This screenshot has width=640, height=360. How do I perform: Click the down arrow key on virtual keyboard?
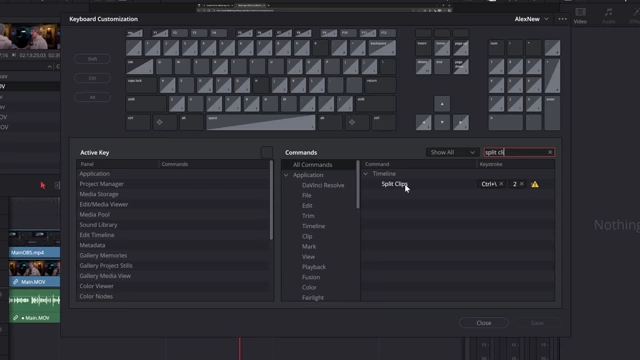click(442, 122)
